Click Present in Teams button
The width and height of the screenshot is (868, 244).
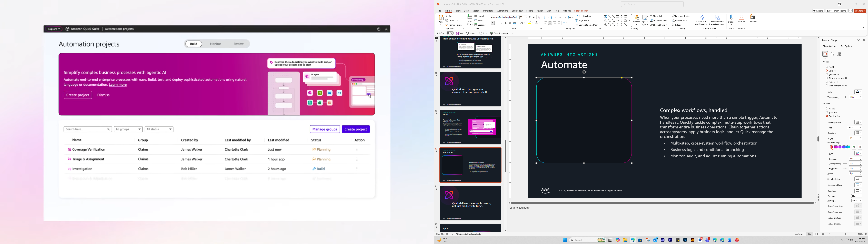click(x=836, y=11)
